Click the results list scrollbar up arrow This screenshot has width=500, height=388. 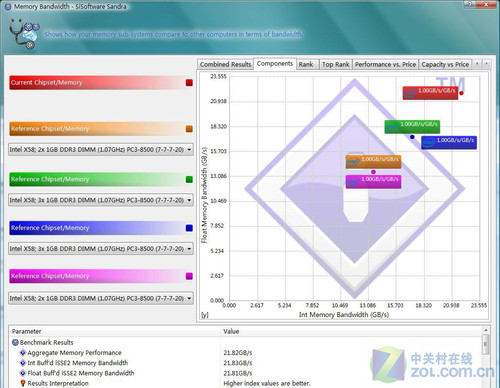click(486, 330)
